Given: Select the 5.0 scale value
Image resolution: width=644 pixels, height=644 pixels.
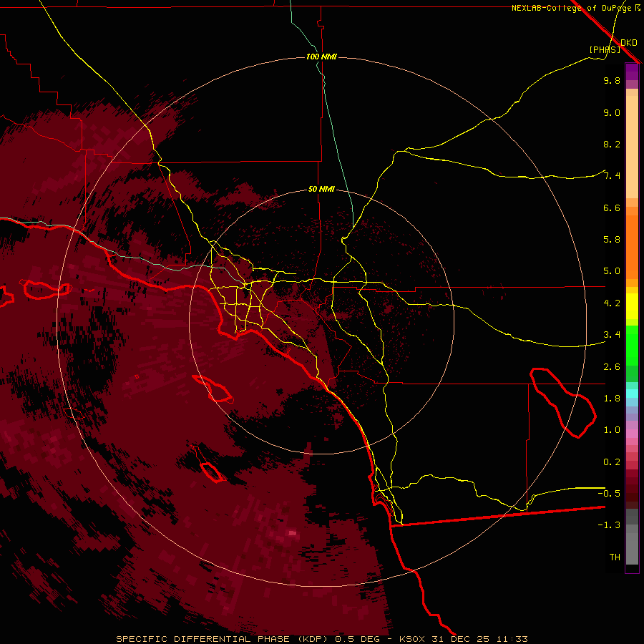Looking at the screenshot, I should [x=612, y=271].
